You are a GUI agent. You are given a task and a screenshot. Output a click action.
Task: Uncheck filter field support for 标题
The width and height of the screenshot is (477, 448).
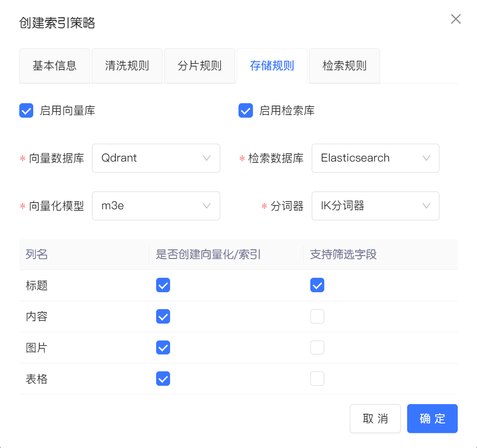tap(317, 285)
